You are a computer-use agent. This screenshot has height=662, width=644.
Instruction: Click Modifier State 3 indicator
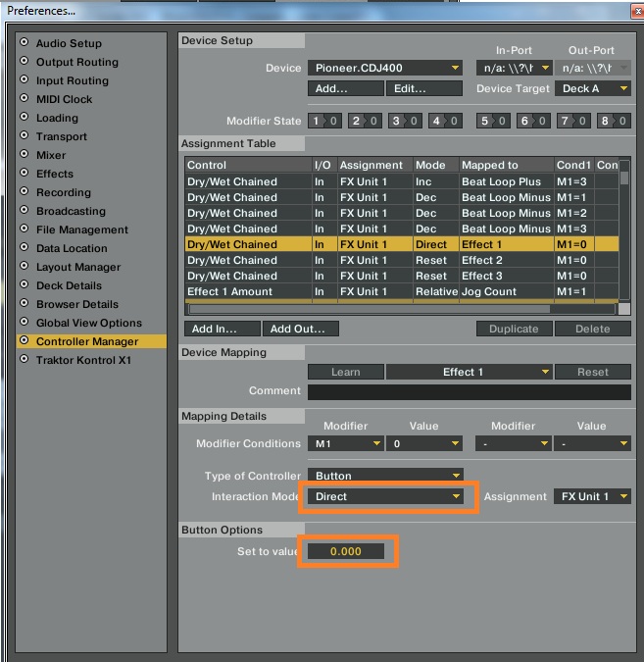coord(405,121)
